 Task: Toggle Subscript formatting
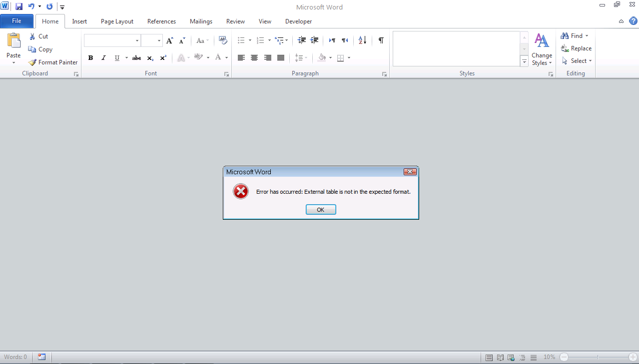pos(150,58)
